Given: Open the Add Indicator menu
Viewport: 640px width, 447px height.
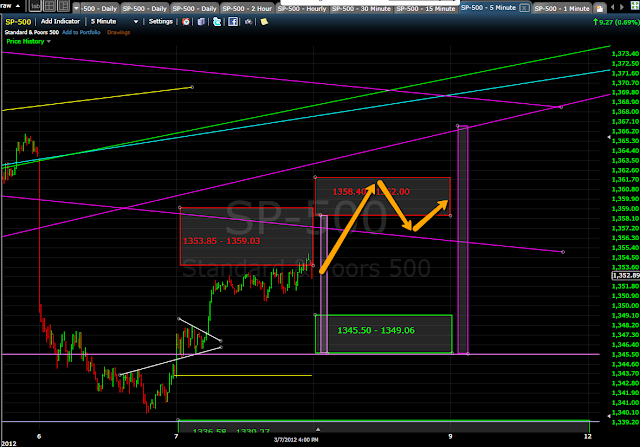Looking at the screenshot, I should pyautogui.click(x=60, y=21).
